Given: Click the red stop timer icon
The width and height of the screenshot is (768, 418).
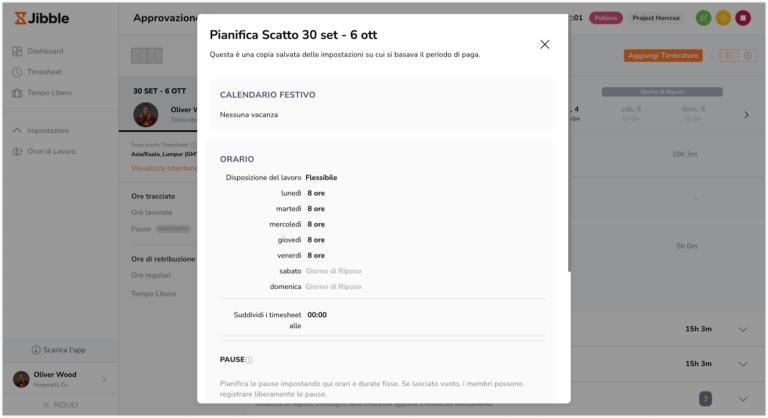Looking at the screenshot, I should pyautogui.click(x=743, y=18).
